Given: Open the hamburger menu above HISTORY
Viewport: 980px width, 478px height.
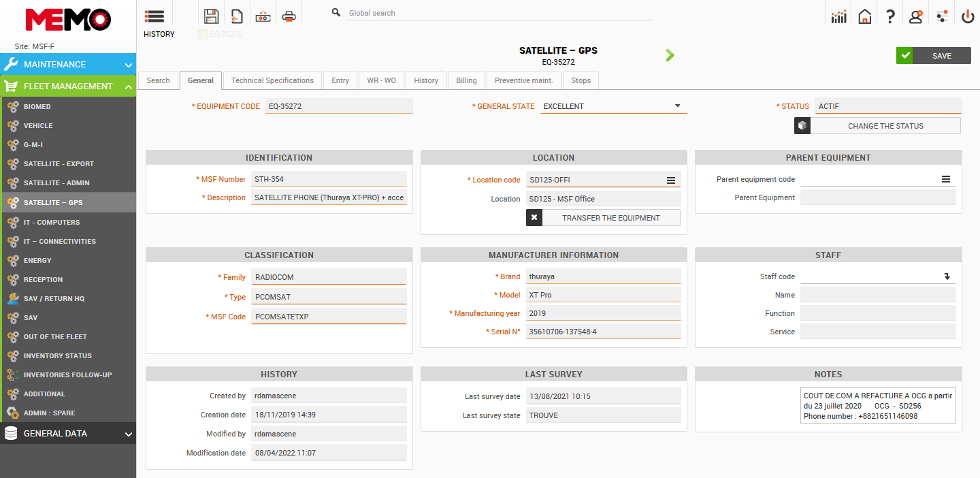Looking at the screenshot, I should (x=154, y=16).
